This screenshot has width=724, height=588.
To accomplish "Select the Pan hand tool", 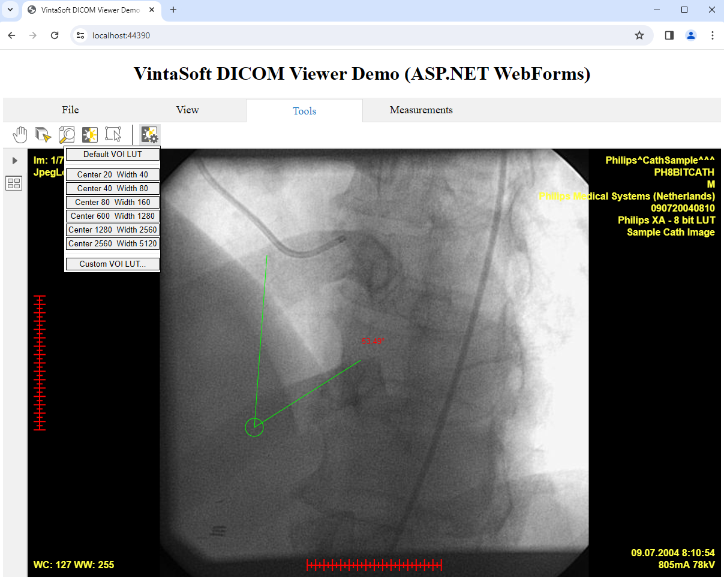I will [20, 135].
